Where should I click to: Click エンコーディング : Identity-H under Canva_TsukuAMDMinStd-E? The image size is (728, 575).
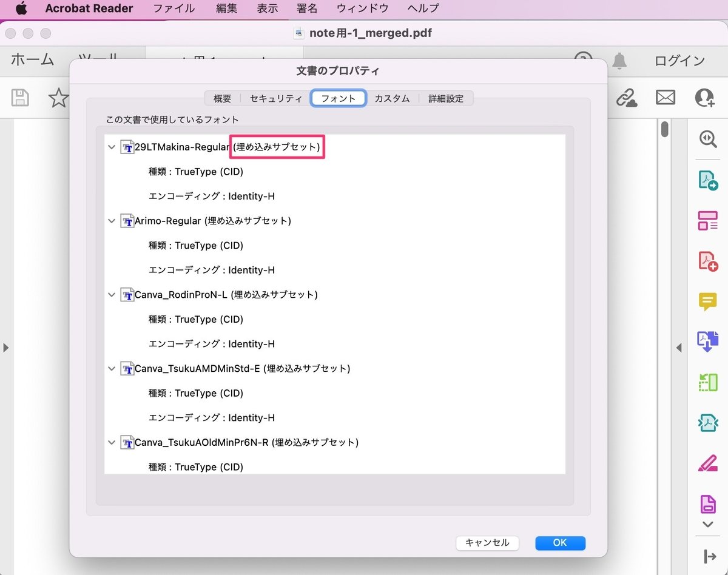pyautogui.click(x=212, y=418)
